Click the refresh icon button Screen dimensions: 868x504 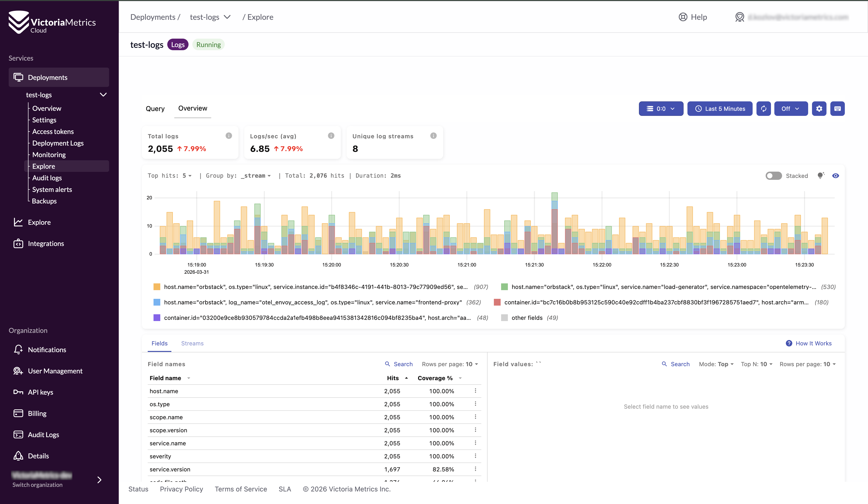click(x=763, y=109)
